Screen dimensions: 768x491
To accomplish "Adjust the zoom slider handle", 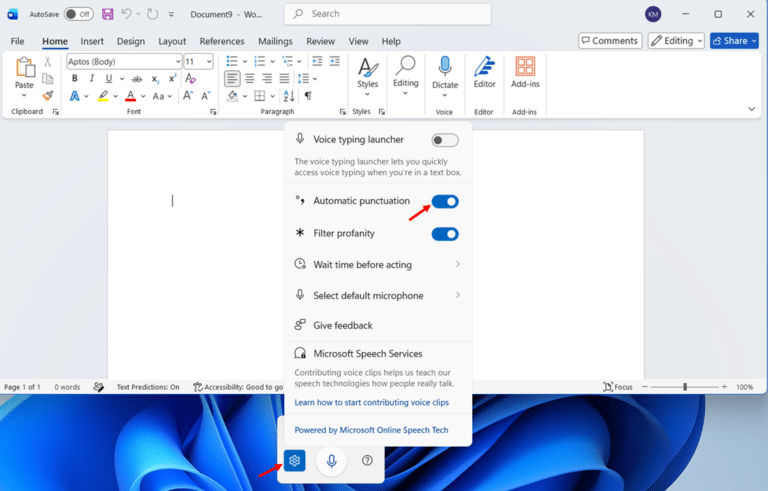I will tap(685, 387).
